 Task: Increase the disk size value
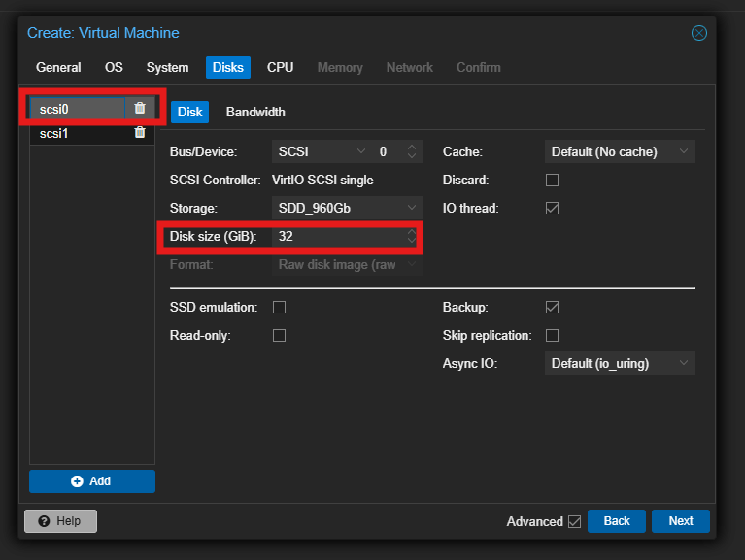(x=412, y=232)
